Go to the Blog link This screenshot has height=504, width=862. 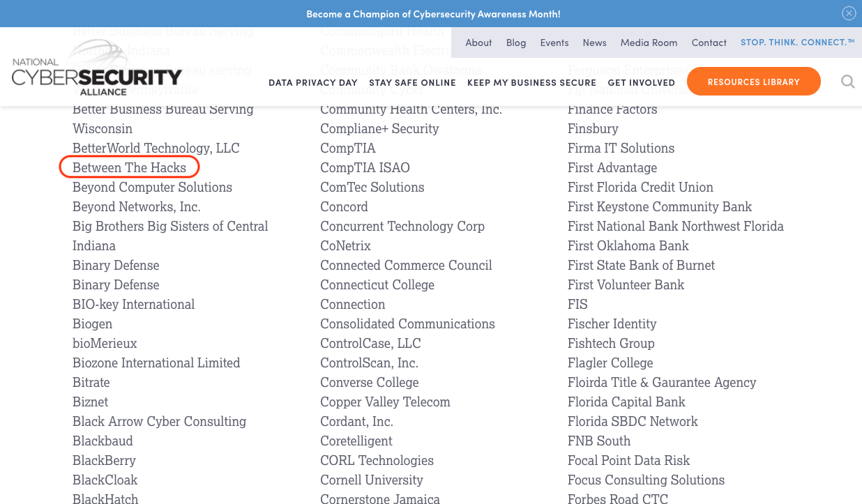tap(516, 43)
